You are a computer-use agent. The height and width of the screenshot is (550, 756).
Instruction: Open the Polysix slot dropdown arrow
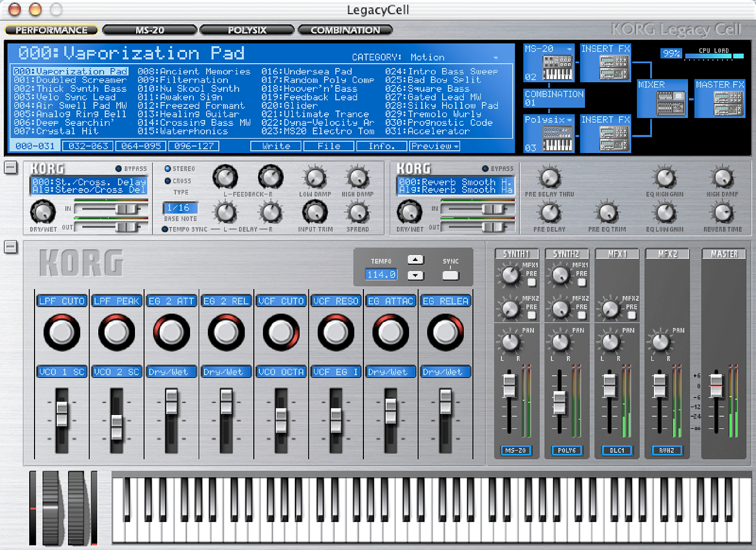tap(569, 120)
